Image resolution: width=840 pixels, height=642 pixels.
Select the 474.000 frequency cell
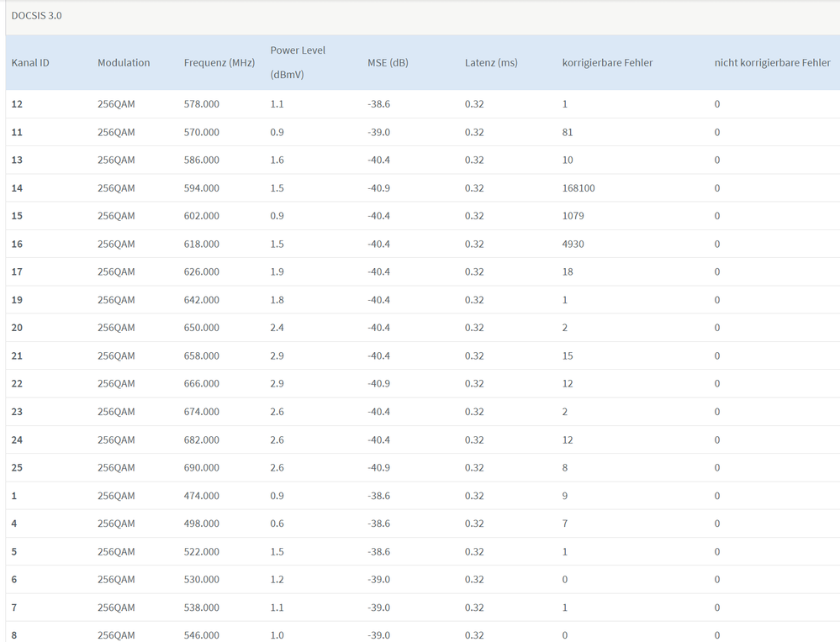click(201, 496)
